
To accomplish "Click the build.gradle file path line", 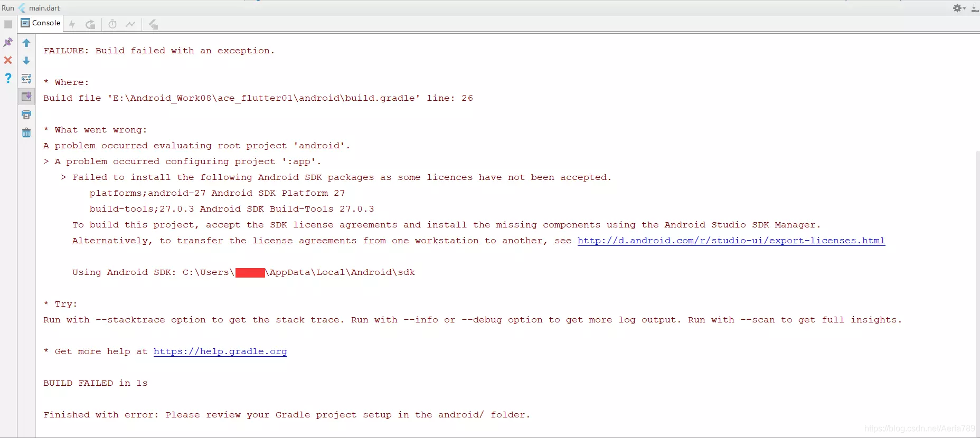I will (x=258, y=98).
